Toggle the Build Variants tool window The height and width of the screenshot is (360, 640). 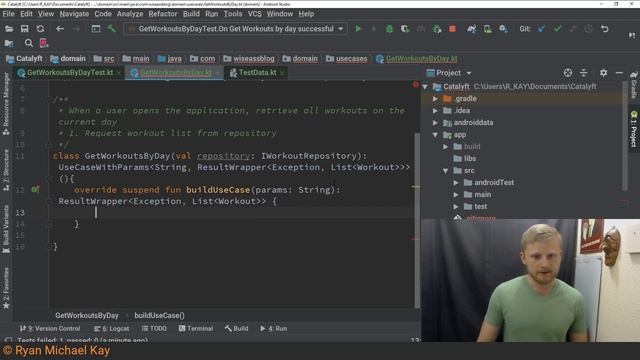(x=6, y=229)
